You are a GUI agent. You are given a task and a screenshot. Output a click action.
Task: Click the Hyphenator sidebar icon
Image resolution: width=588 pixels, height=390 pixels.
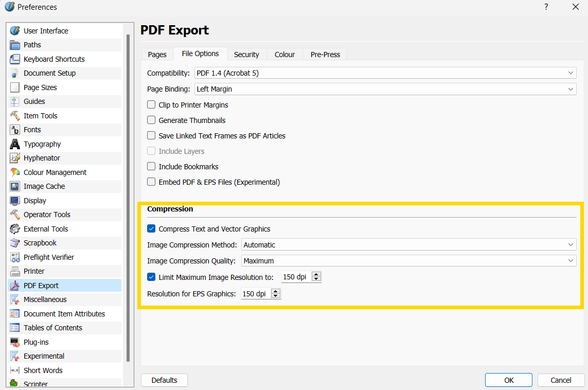[15, 158]
